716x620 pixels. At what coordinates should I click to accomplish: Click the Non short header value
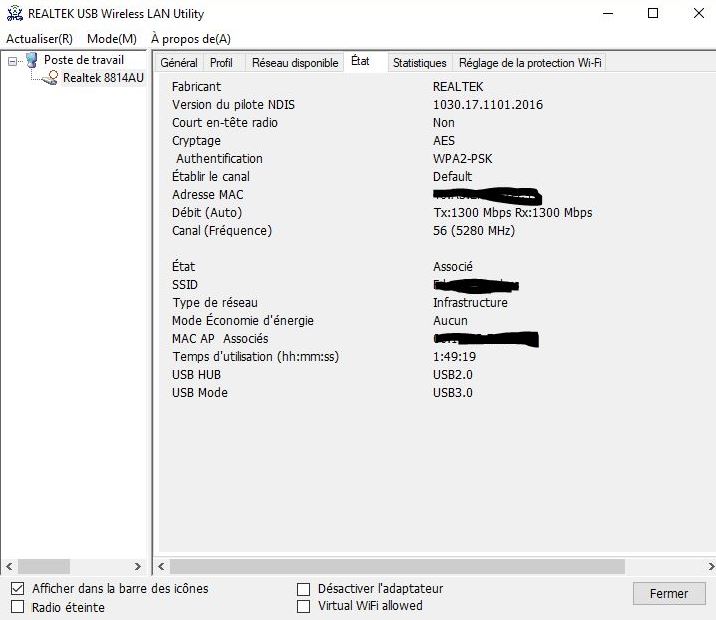443,123
